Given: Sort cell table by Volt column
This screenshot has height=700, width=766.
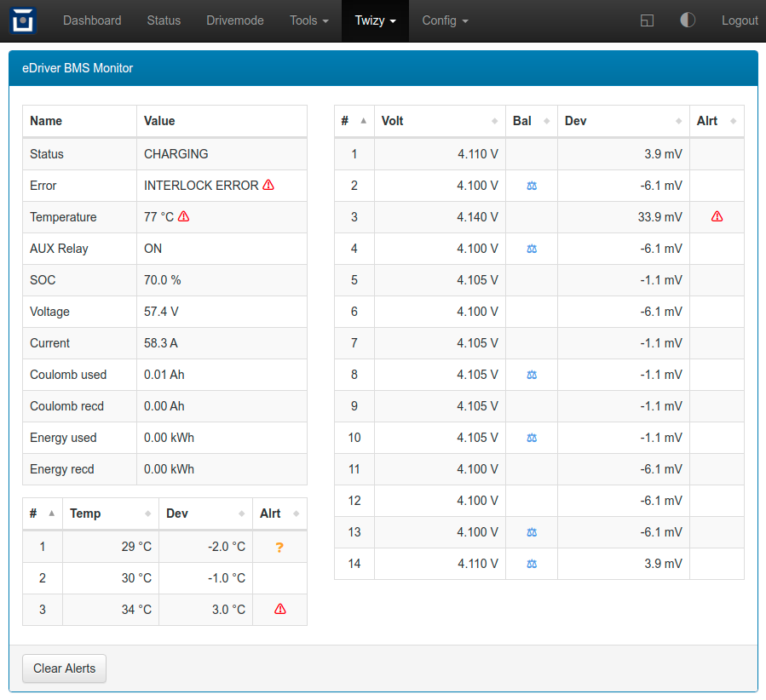Looking at the screenshot, I should [x=440, y=121].
